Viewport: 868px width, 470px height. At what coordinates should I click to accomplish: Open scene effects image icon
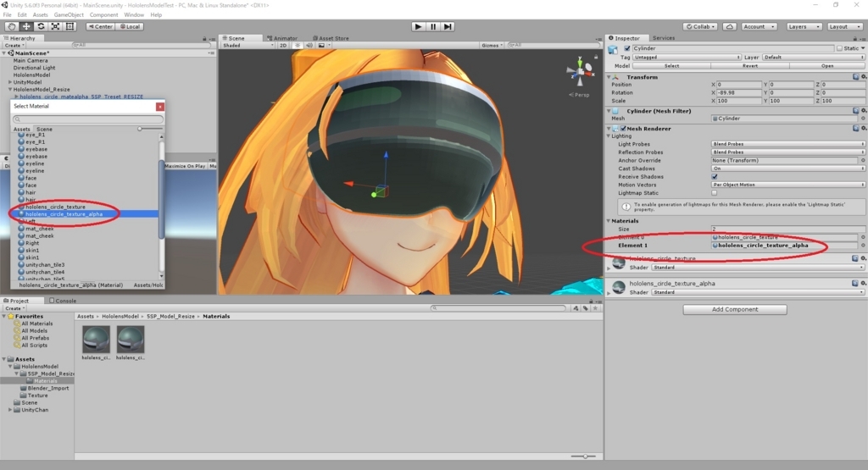pos(321,46)
